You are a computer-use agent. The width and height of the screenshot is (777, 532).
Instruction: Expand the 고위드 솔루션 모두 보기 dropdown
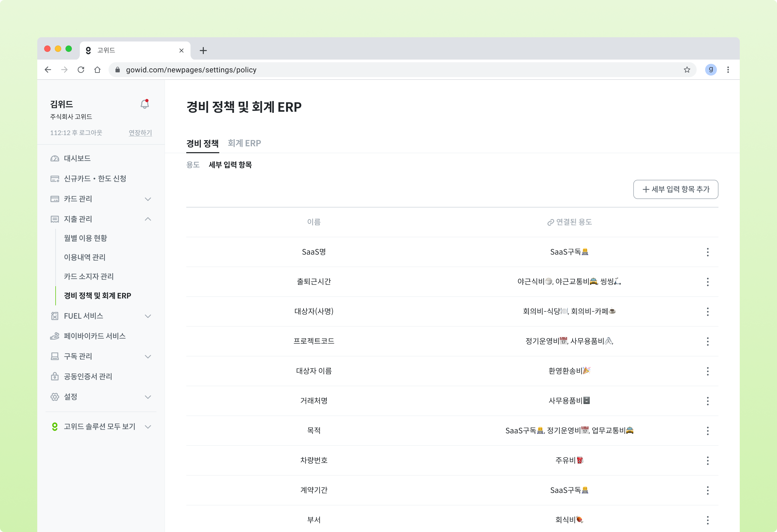point(148,427)
